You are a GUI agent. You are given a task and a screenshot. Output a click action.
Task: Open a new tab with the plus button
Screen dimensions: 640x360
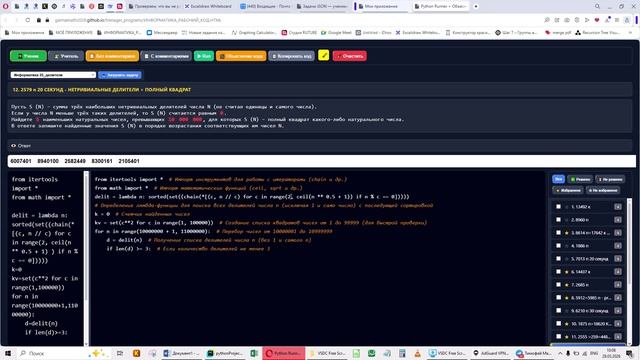coord(476,7)
